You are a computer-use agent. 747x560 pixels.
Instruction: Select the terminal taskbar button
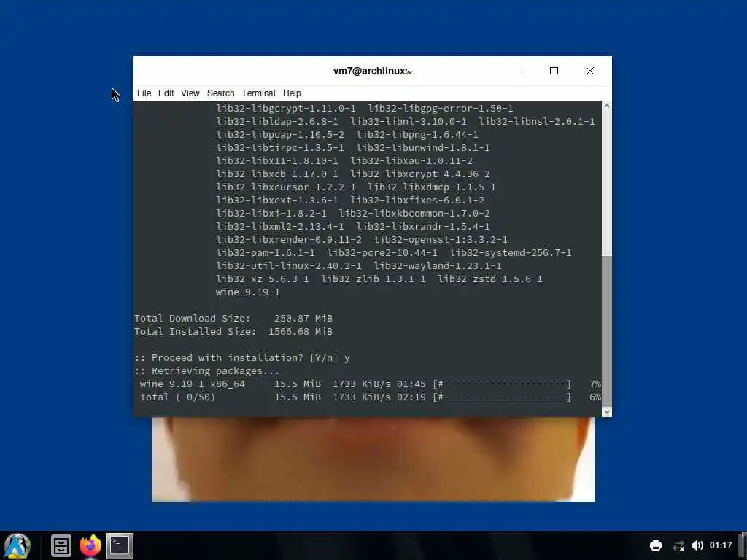(x=119, y=545)
